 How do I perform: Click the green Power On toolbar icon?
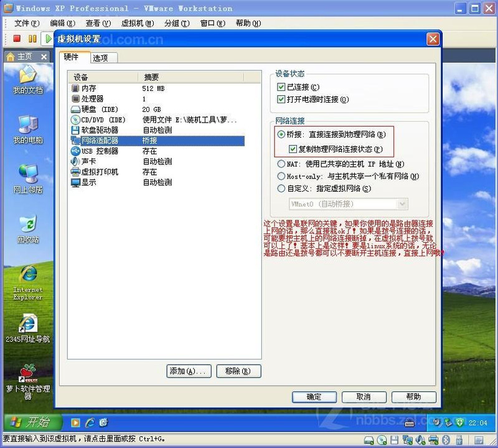click(x=48, y=39)
